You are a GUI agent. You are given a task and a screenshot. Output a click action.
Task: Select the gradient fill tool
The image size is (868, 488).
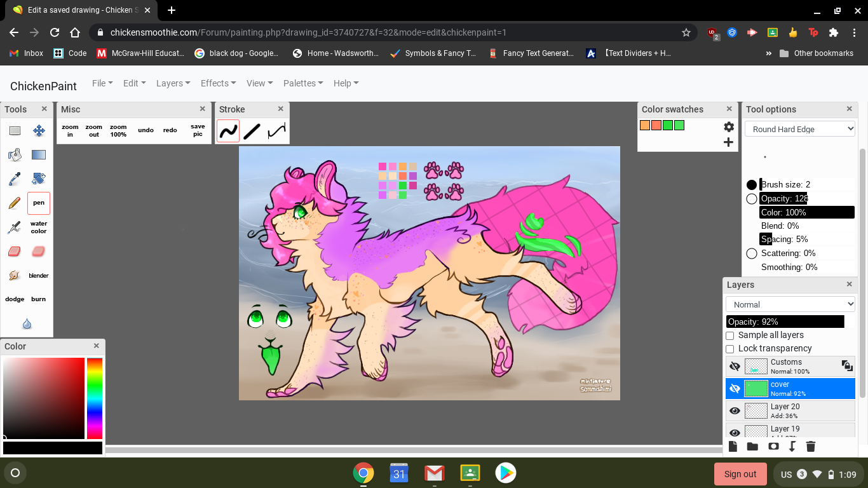tap(39, 154)
